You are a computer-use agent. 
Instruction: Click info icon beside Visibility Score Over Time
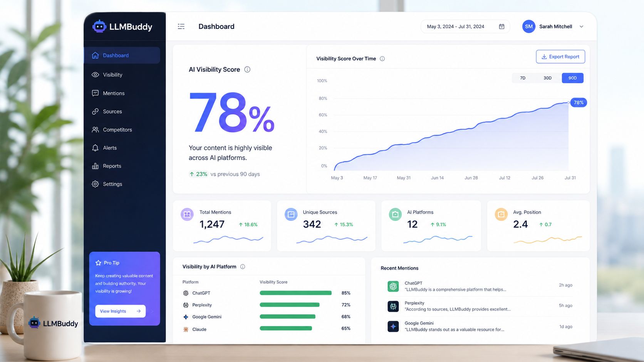pos(382,59)
